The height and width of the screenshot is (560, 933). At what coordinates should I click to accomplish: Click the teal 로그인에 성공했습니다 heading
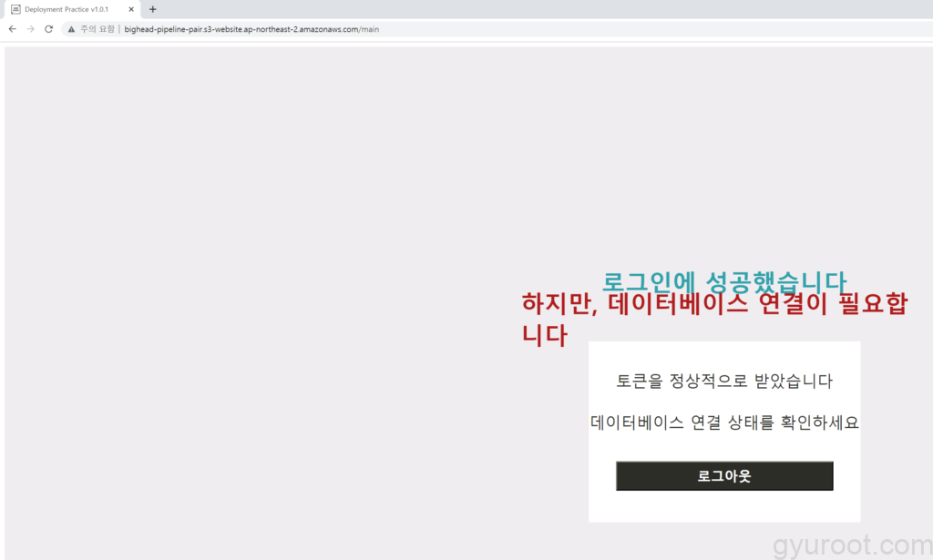click(724, 283)
